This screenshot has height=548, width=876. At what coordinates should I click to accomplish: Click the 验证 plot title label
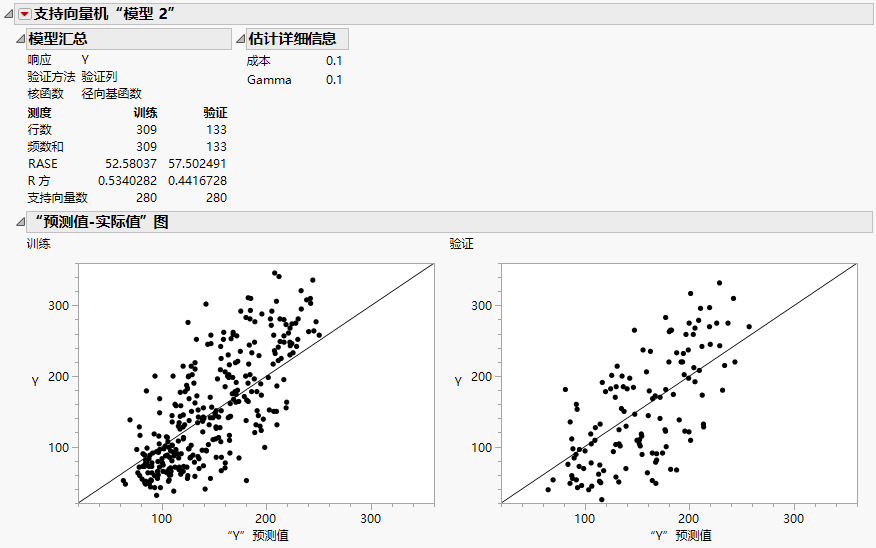tap(461, 244)
